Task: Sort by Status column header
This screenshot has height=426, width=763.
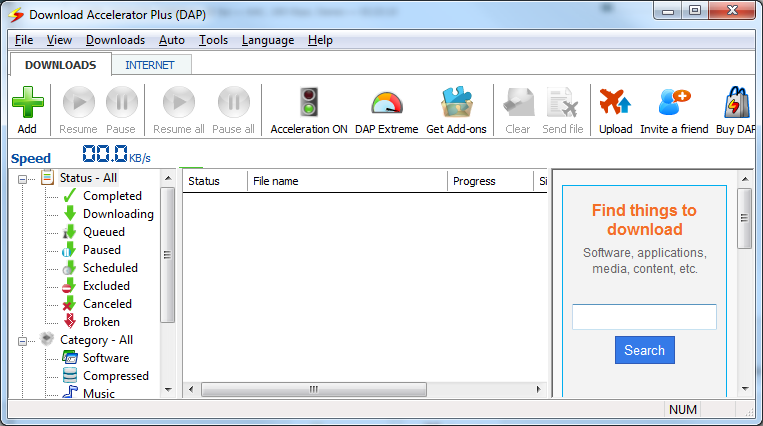Action: pos(215,181)
